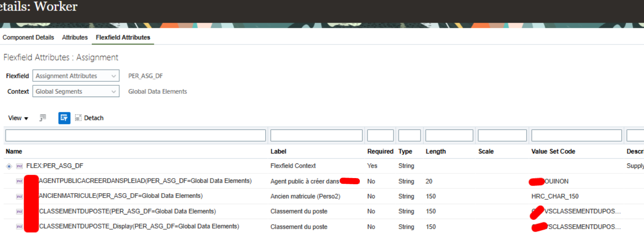Open the Context dropdown showing Global Segments

pos(76,91)
